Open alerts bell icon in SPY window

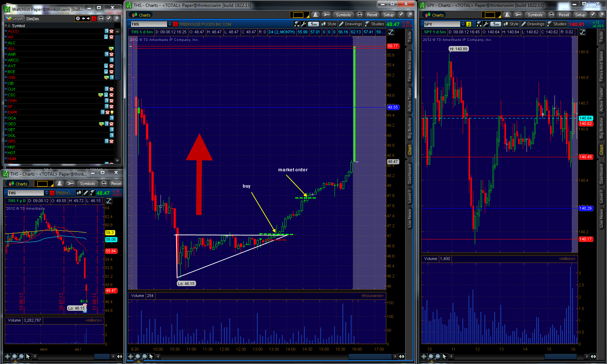[x=507, y=15]
